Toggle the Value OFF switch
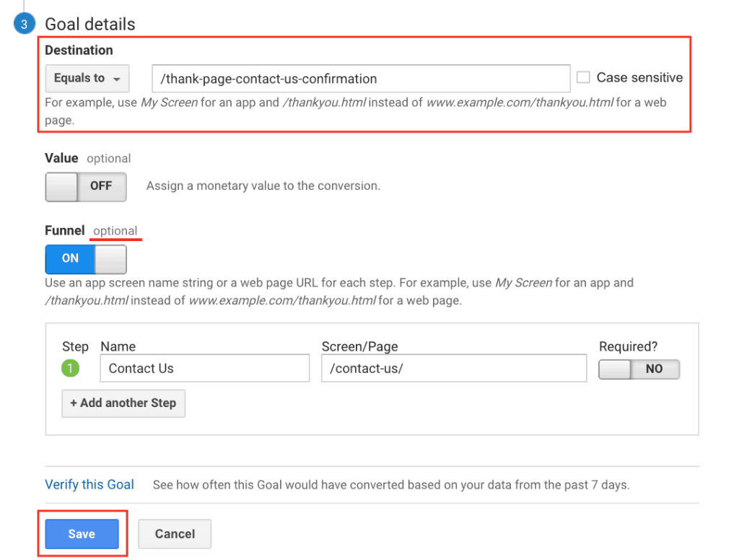 (x=86, y=187)
